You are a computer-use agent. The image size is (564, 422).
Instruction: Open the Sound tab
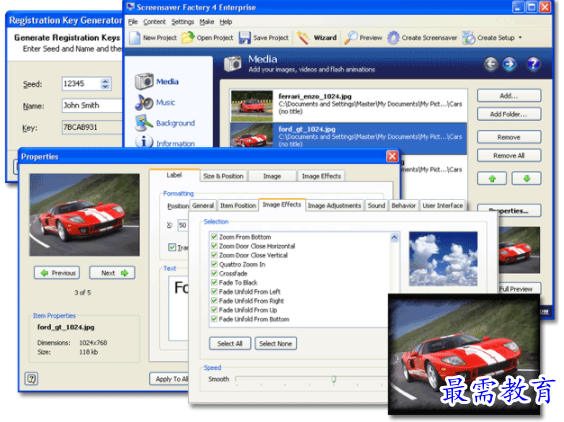pyautogui.click(x=376, y=205)
